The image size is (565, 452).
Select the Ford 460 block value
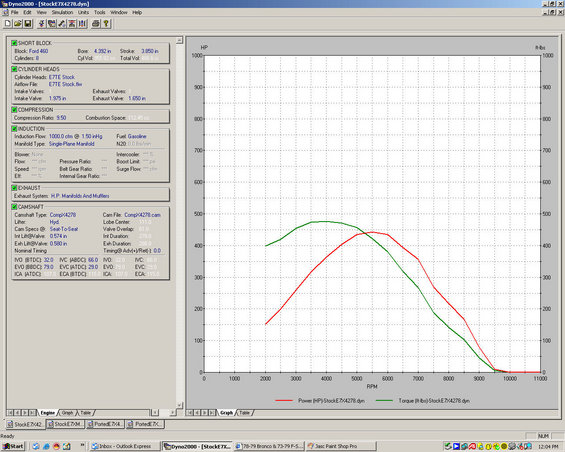click(x=39, y=51)
